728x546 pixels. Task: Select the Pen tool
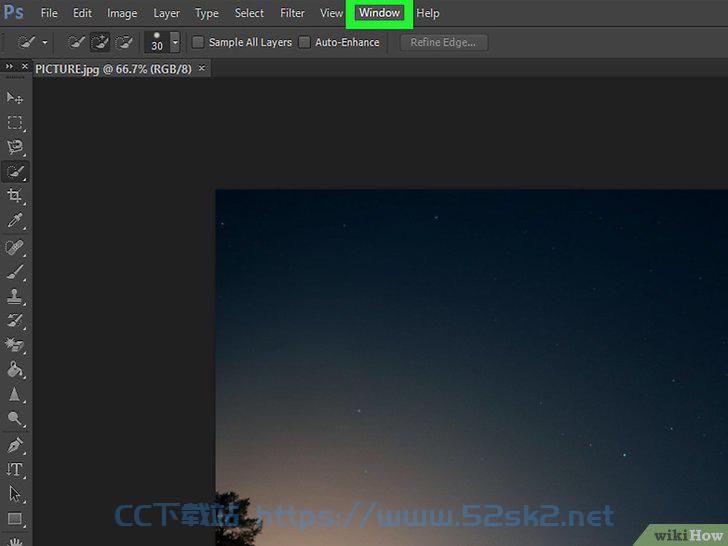tap(14, 445)
